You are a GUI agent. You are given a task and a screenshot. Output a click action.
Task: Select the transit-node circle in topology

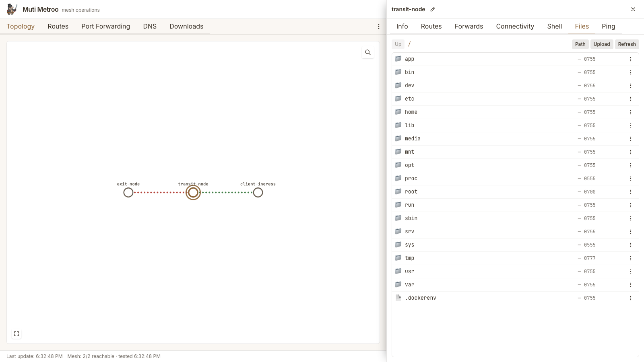[193, 193]
